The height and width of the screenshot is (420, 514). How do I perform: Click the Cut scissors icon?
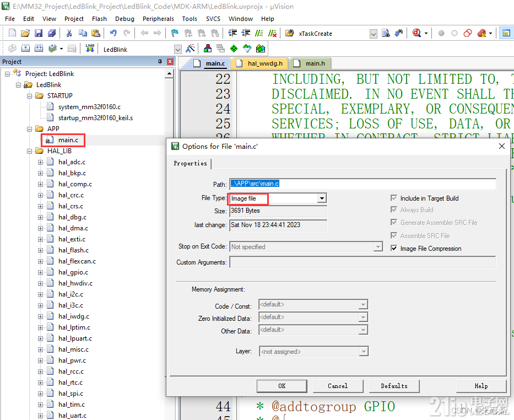69,33
